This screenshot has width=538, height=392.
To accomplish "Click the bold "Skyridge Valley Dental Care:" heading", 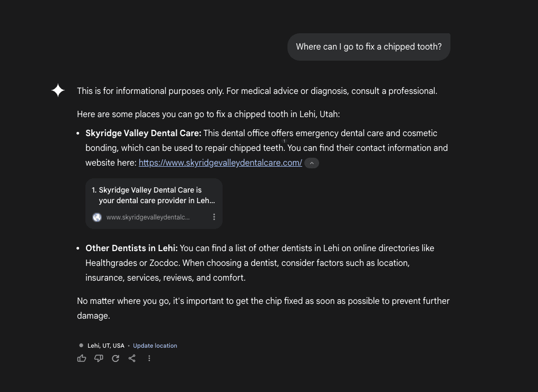I will click(143, 133).
